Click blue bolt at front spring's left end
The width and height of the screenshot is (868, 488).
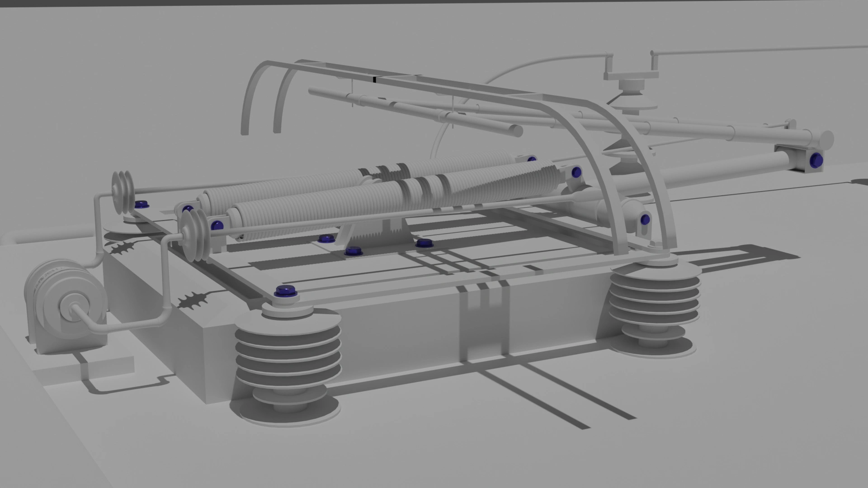coord(217,225)
